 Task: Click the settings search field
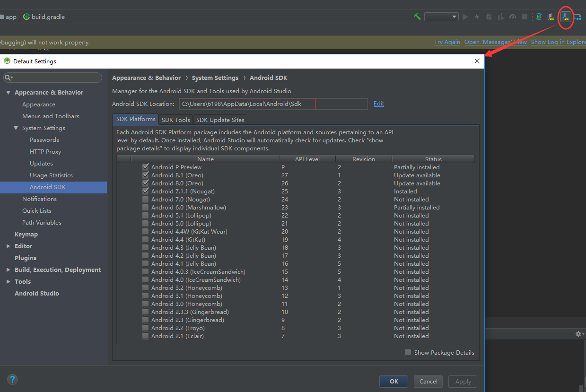[x=52, y=78]
